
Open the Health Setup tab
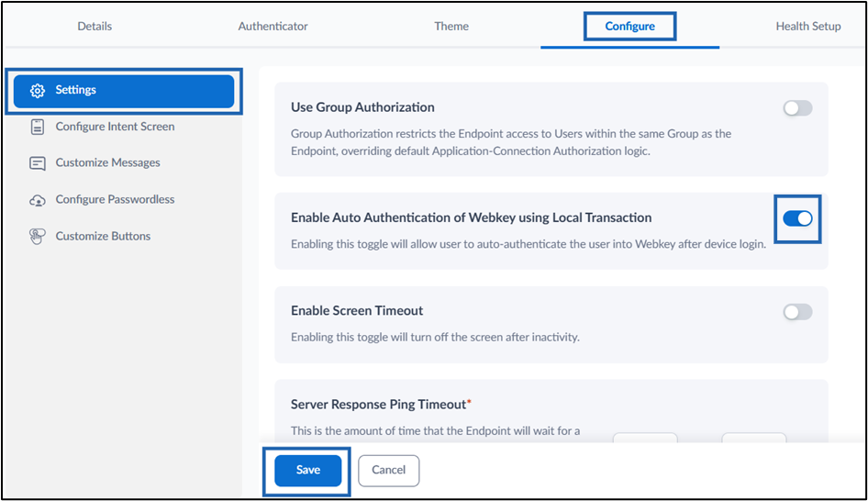808,26
